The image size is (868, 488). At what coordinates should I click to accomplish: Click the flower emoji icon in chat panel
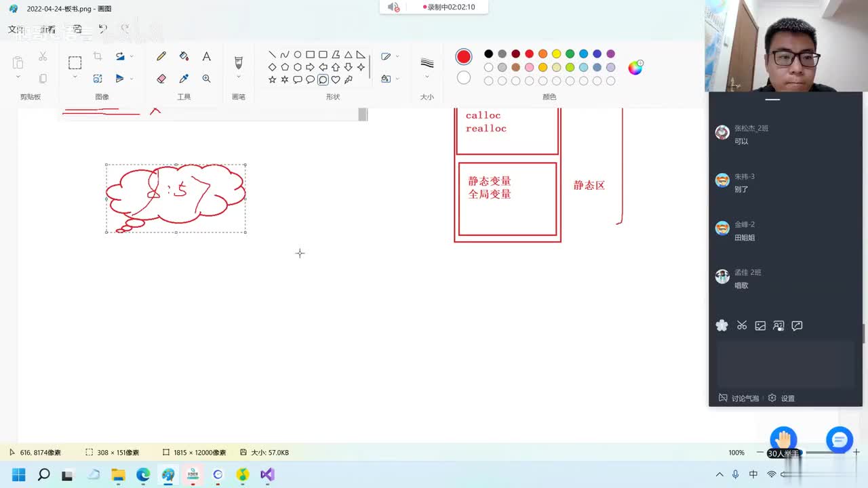722,326
